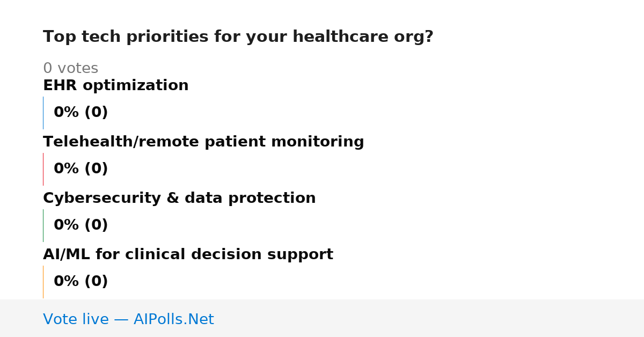644x337 pixels.
Task: Click the red Telehealth result bar
Action: coord(43,169)
